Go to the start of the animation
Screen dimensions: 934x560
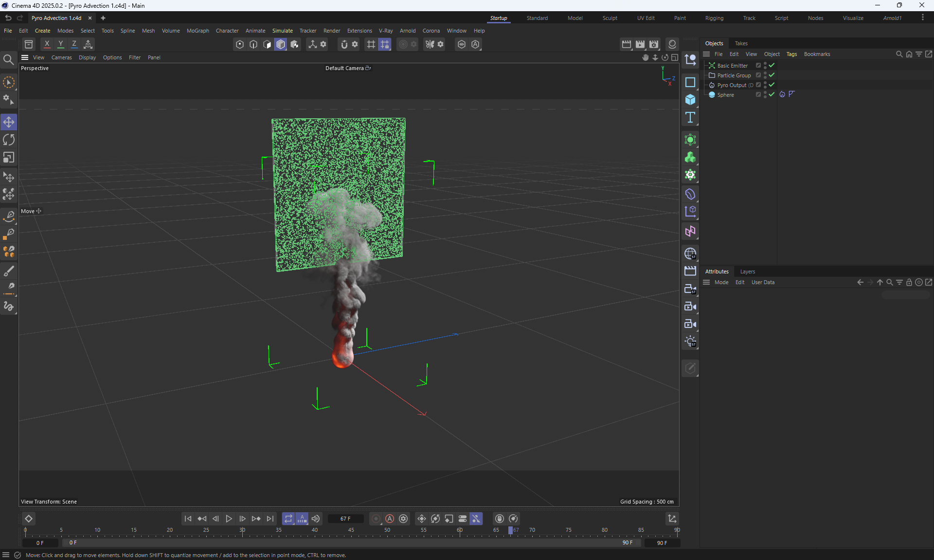188,519
